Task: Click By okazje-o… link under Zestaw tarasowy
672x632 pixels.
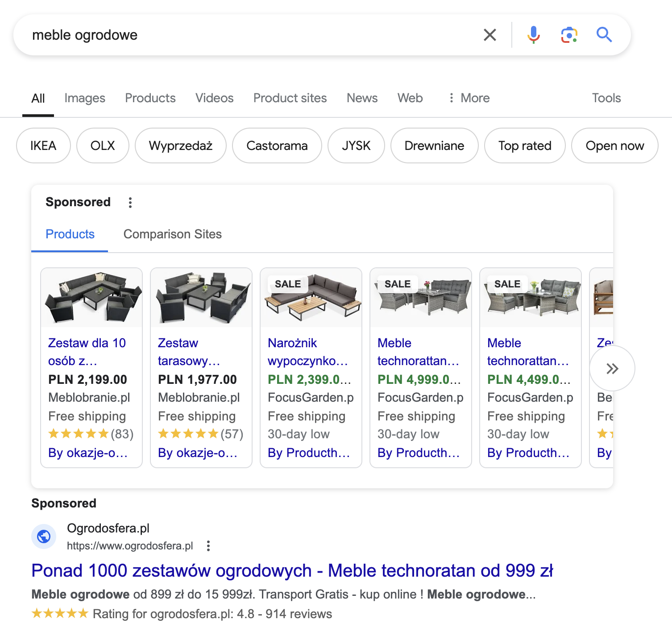Action: point(198,453)
